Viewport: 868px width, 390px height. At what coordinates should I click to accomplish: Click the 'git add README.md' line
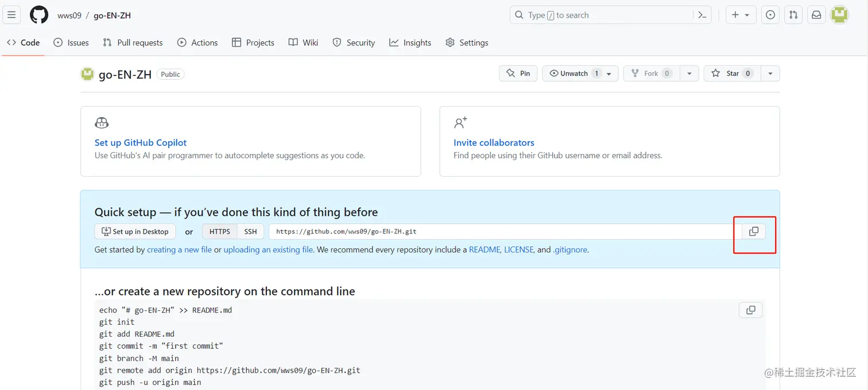click(x=137, y=334)
